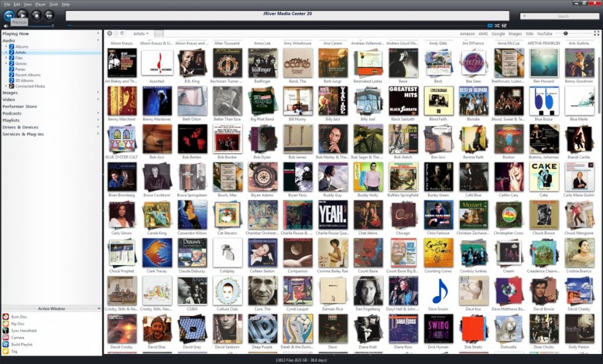Viewport: 603px width, 364px height.
Task: Expand the Playing Now section
Action: click(98, 34)
